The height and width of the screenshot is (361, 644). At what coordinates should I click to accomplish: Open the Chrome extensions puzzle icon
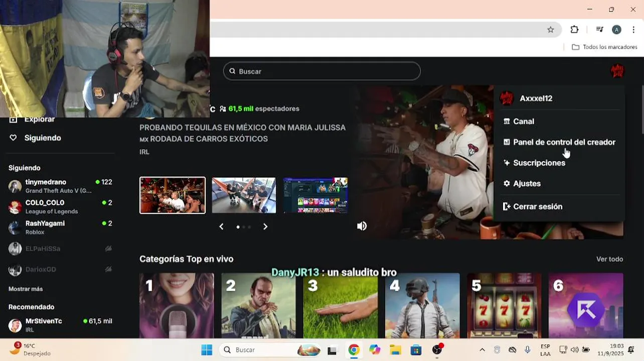[x=574, y=30]
